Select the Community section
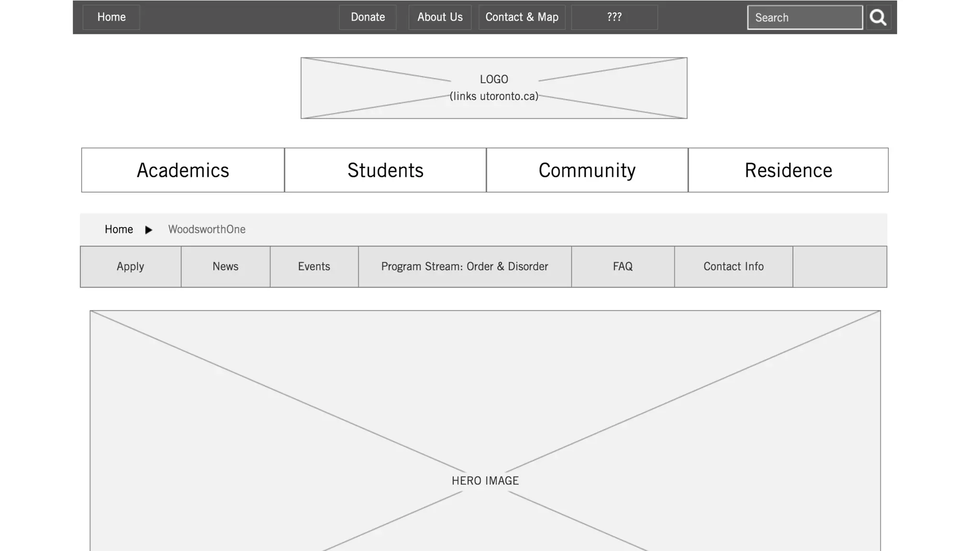Viewport: 980px width, 551px height. coord(587,170)
